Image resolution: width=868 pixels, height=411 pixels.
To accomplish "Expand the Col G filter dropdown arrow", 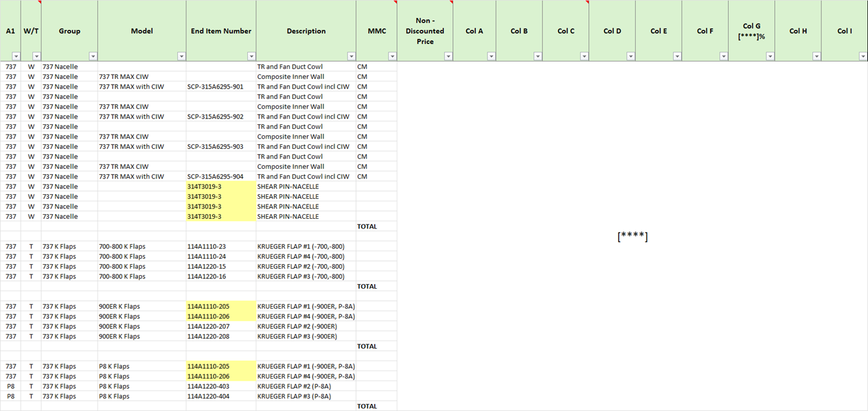I will click(x=770, y=56).
